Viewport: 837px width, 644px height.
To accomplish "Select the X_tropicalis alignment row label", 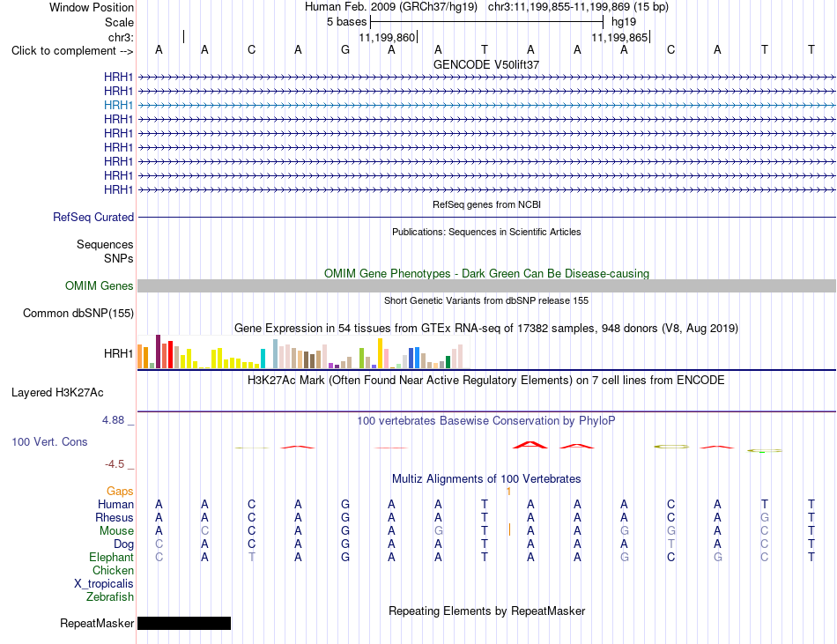I will click(104, 584).
